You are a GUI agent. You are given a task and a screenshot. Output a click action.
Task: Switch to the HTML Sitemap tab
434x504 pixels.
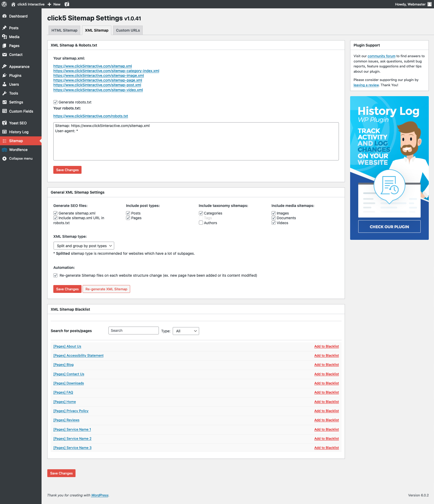tap(64, 30)
